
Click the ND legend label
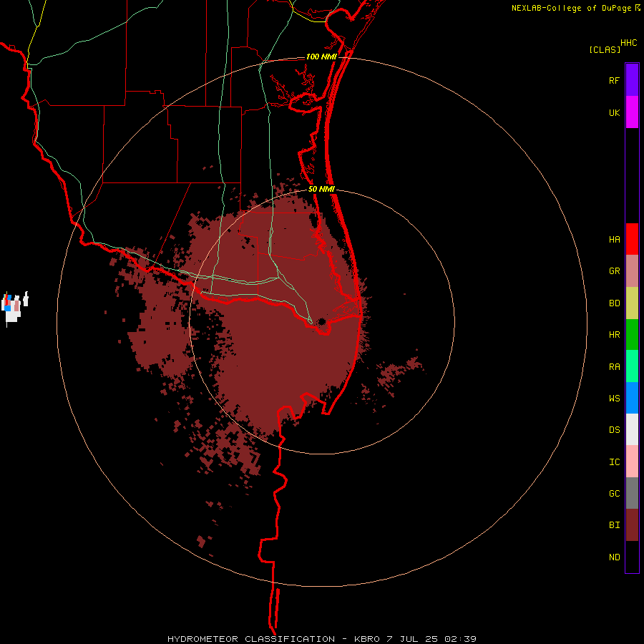click(614, 557)
